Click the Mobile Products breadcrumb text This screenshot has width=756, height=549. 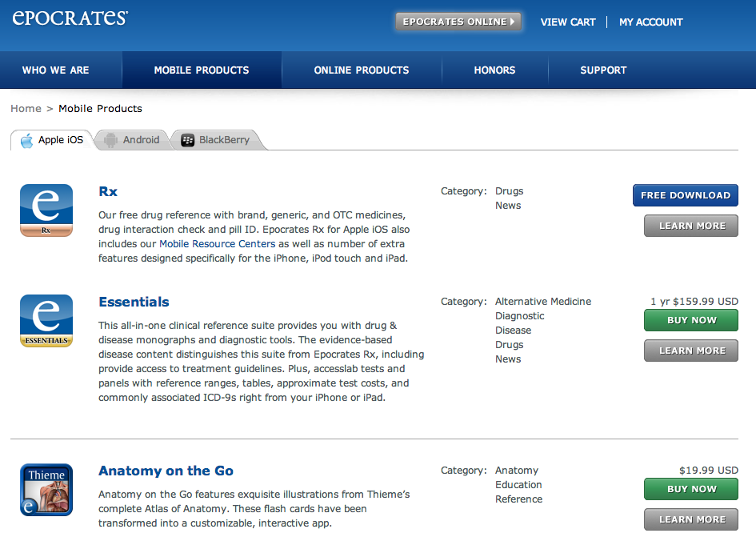tap(100, 109)
